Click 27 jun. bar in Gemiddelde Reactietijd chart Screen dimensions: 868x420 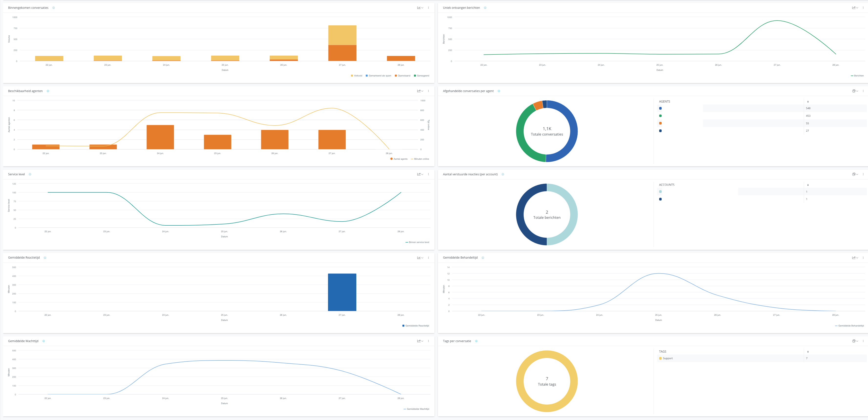342,292
